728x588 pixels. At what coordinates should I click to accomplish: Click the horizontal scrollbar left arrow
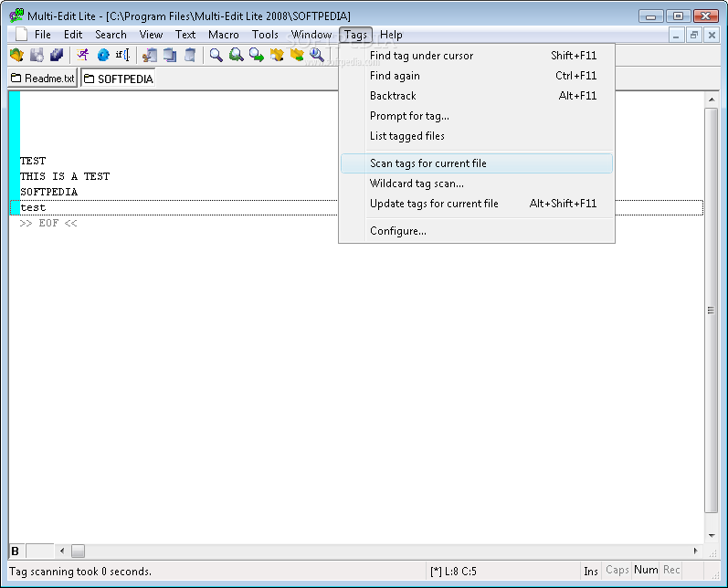[x=62, y=551]
